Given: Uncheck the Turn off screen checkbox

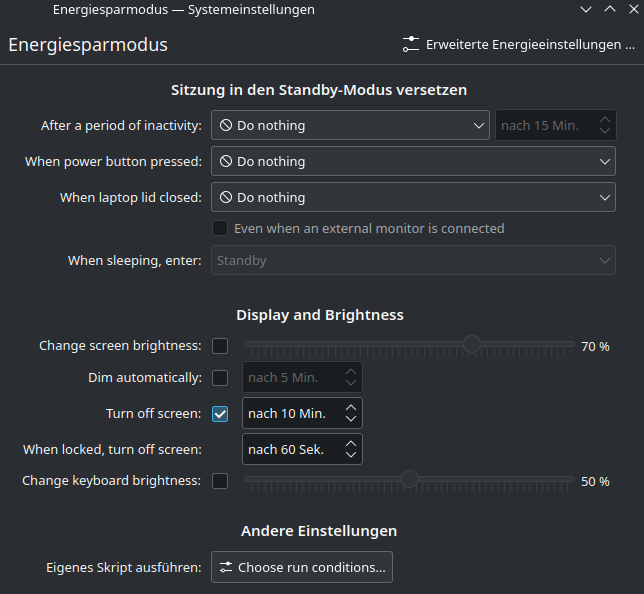Looking at the screenshot, I should pyautogui.click(x=220, y=414).
